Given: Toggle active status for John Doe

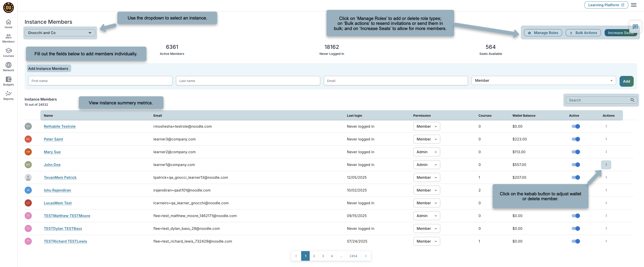Looking at the screenshot, I should coord(575,164).
